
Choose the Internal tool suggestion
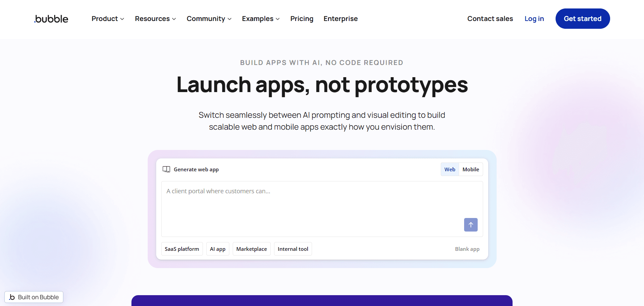tap(293, 249)
